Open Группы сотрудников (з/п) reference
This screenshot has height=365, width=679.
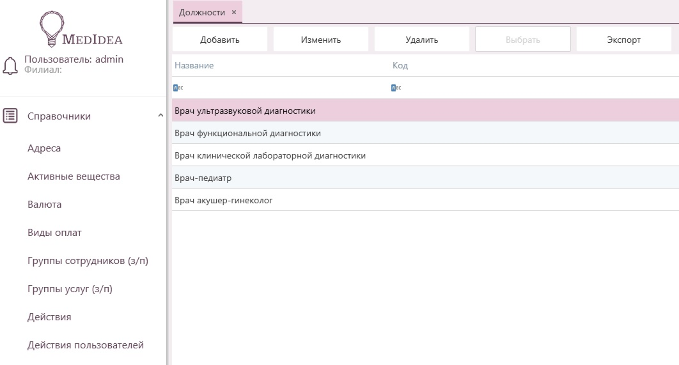point(87,261)
